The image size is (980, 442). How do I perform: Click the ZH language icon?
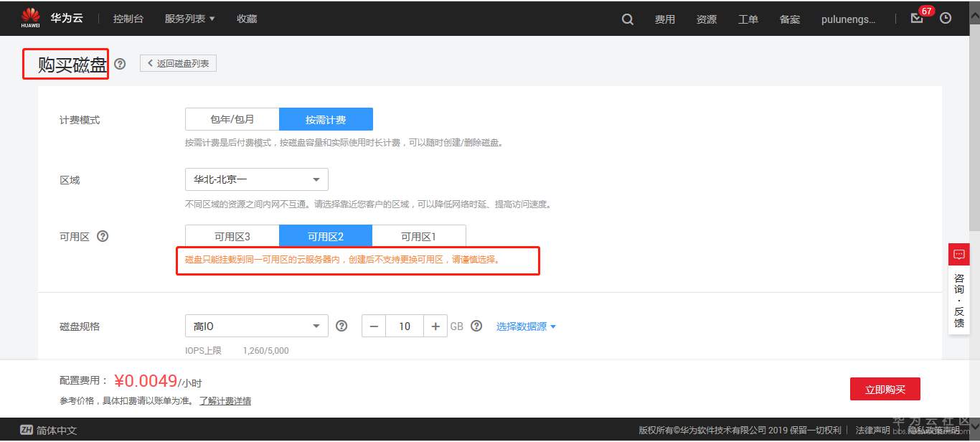pos(27,430)
